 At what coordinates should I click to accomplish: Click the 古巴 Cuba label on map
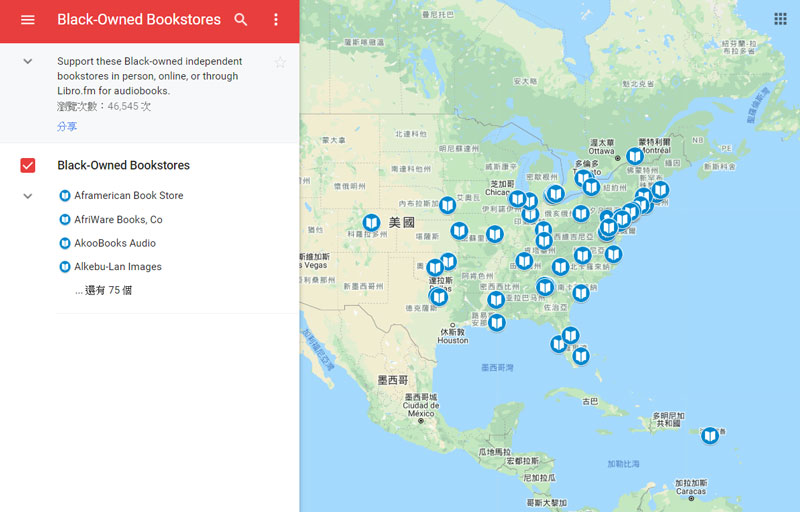(x=590, y=402)
